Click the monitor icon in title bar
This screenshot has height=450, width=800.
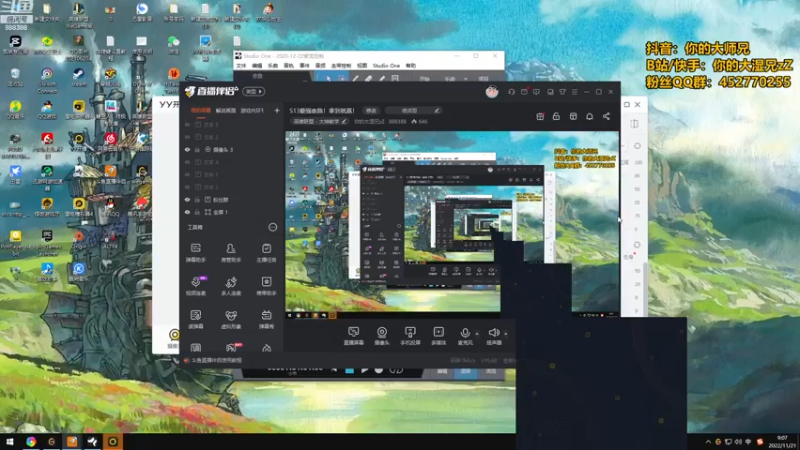[550, 92]
